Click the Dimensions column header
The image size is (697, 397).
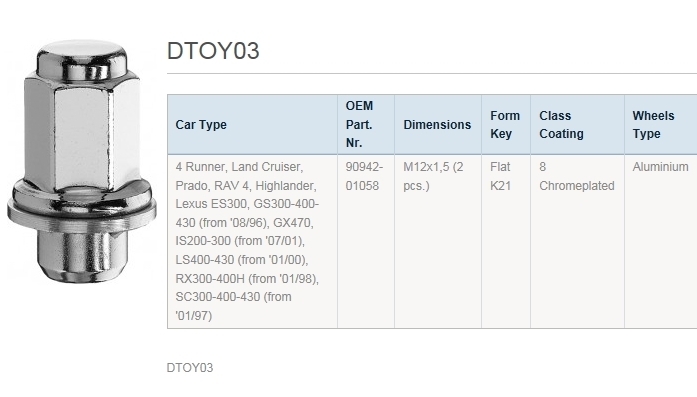438,124
